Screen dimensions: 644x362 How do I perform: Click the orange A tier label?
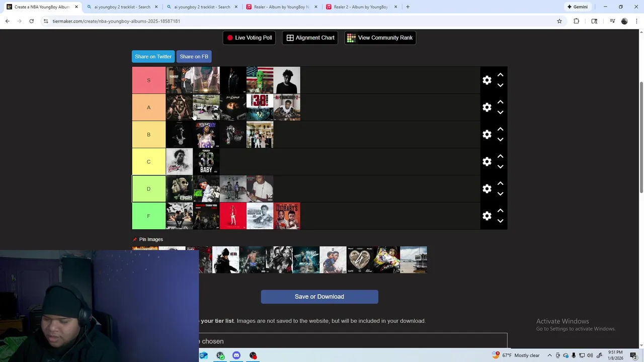148,108
